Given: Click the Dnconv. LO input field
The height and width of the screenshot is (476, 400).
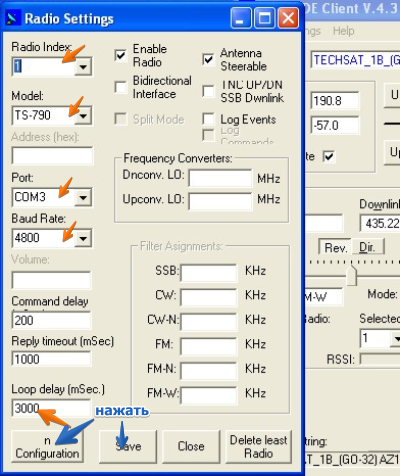Looking at the screenshot, I should click(x=220, y=178).
